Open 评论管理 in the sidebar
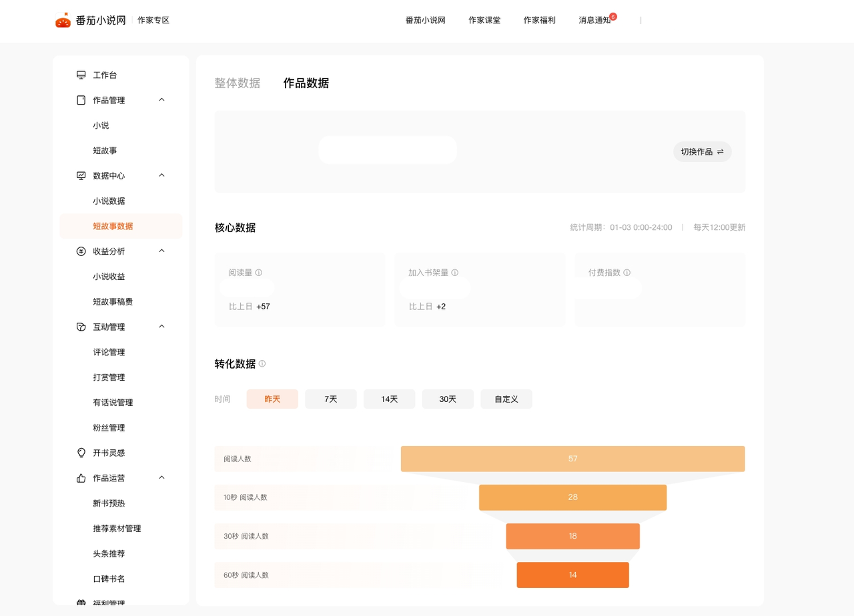 point(109,352)
